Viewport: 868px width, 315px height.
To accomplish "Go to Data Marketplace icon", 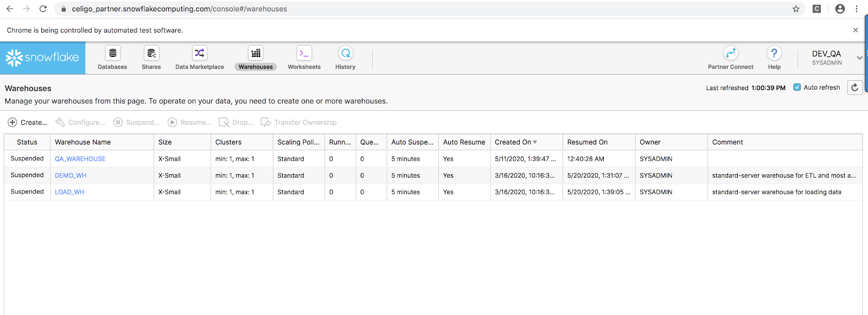I will 200,53.
